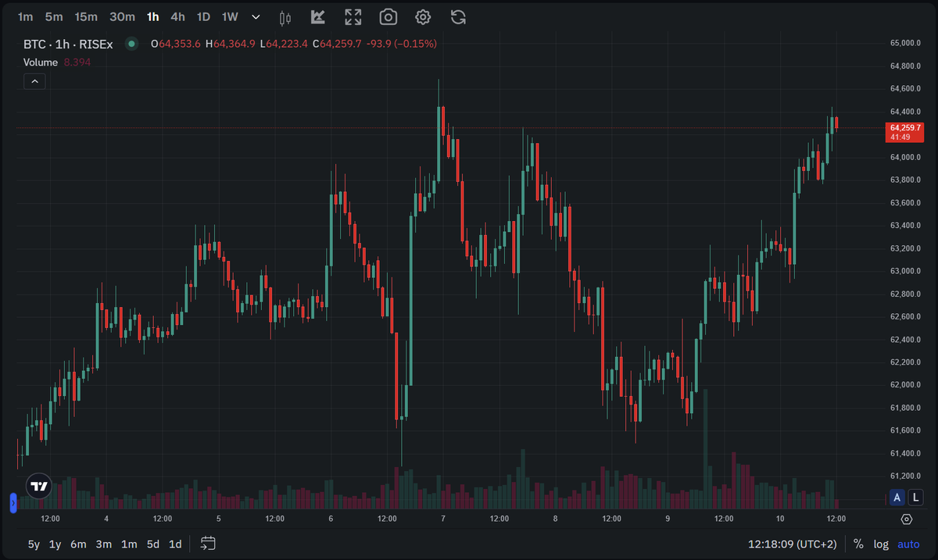Image resolution: width=938 pixels, height=560 pixels.
Task: Open the go to date calendar icon
Action: click(x=208, y=543)
